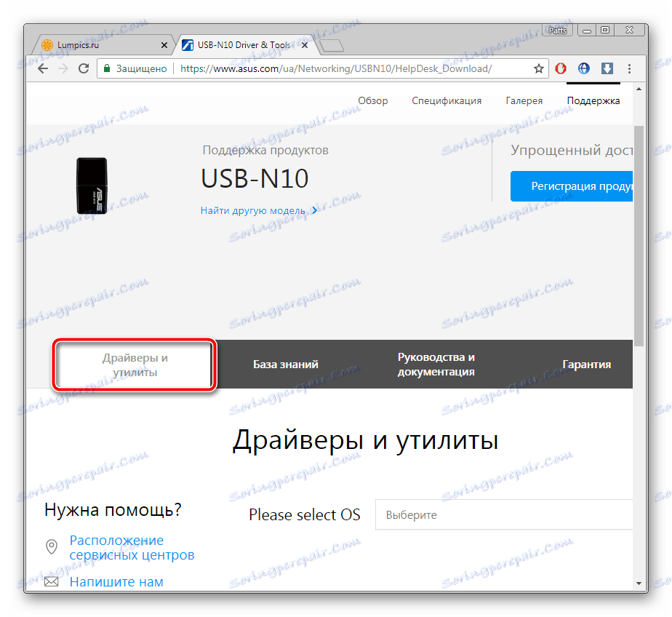This screenshot has height=617, width=672.
Task: Open the Please select OS dropdown
Action: [504, 514]
